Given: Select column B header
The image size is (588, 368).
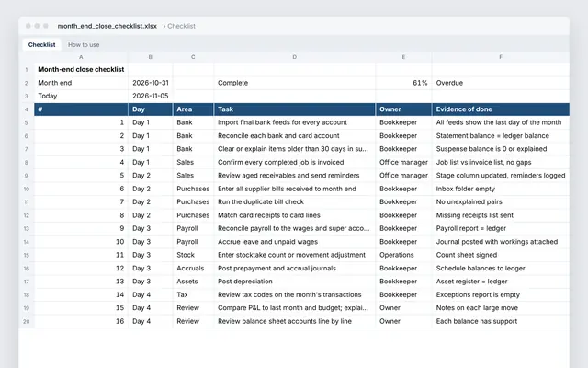Looking at the screenshot, I should (151, 57).
